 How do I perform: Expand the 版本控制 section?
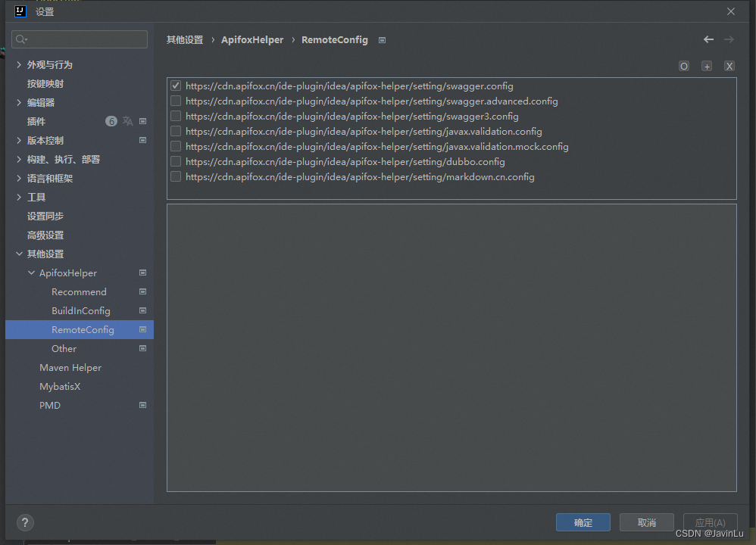click(19, 140)
